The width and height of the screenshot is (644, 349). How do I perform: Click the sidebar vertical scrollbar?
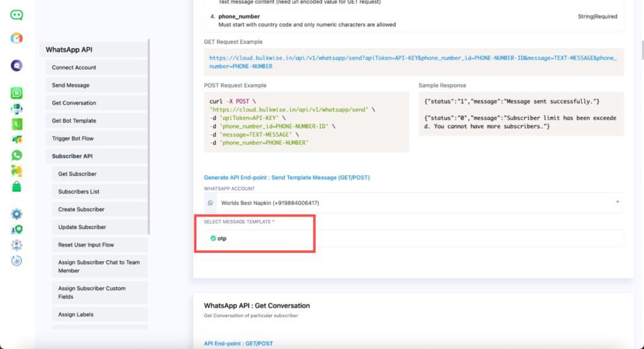[148, 137]
